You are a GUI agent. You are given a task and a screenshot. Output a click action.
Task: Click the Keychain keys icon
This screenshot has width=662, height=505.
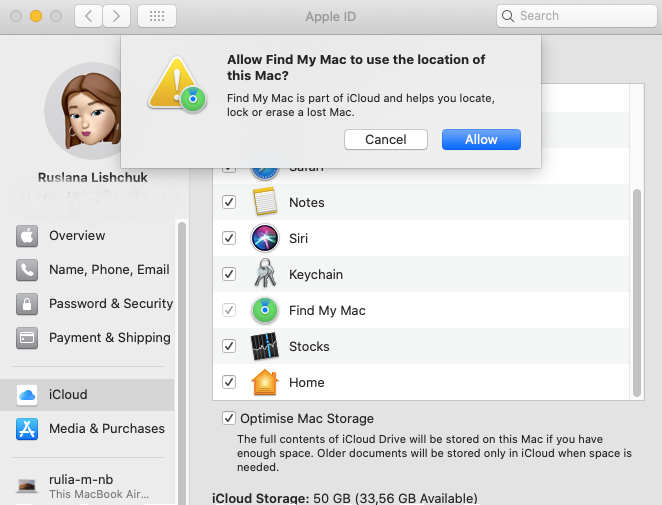point(265,273)
